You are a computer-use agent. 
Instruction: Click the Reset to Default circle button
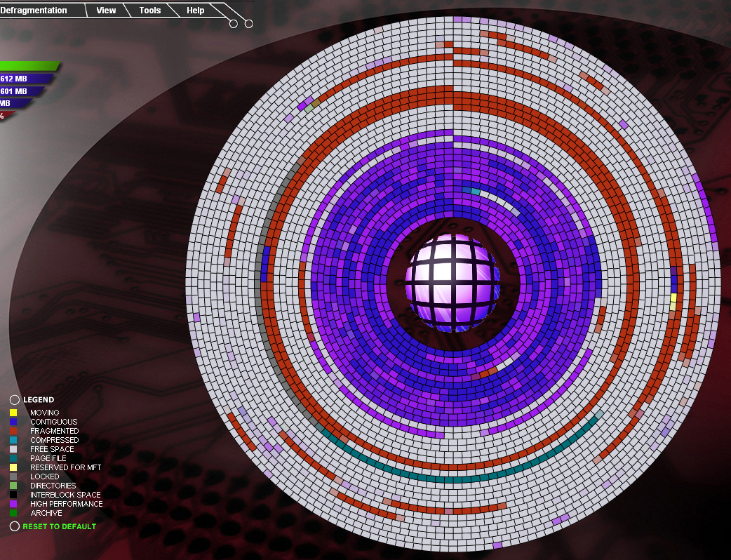point(15,526)
